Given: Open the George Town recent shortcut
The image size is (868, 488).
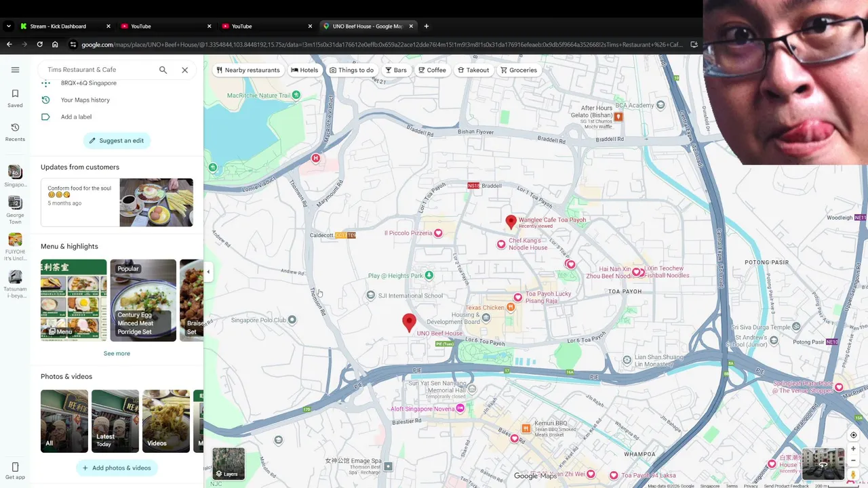Looking at the screenshot, I should click(15, 210).
